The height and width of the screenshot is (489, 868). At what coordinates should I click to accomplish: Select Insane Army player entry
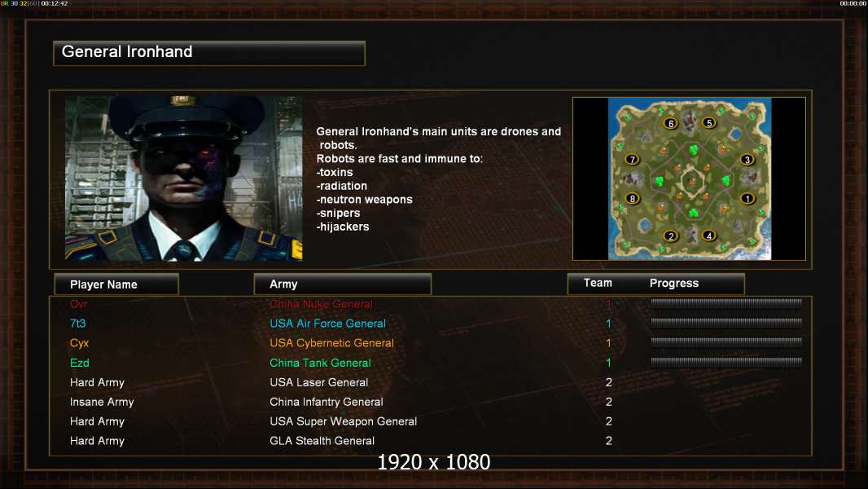102,402
